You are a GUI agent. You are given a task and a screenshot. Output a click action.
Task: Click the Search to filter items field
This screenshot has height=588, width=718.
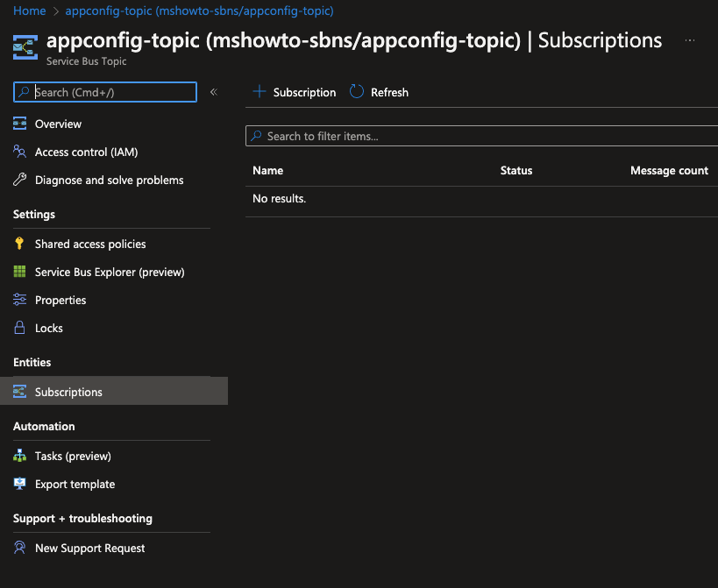[481, 136]
